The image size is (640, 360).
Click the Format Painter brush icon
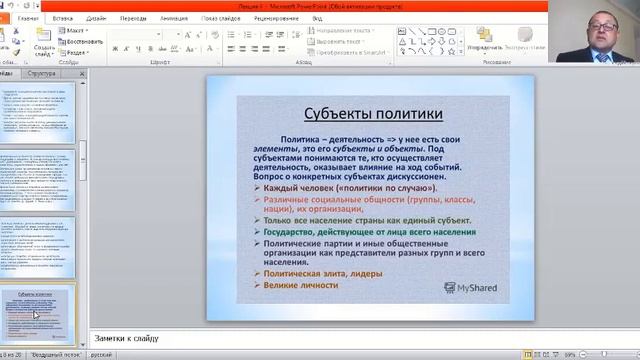point(16,52)
